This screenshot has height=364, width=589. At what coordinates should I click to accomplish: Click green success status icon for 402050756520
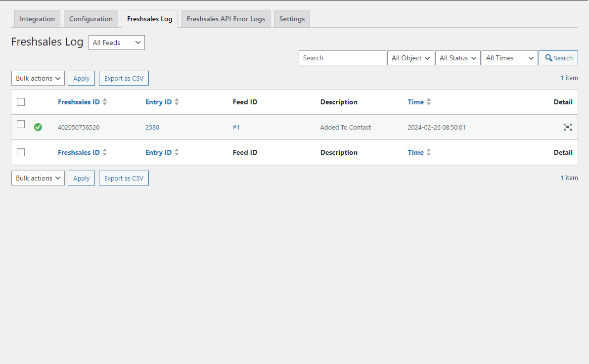point(38,127)
